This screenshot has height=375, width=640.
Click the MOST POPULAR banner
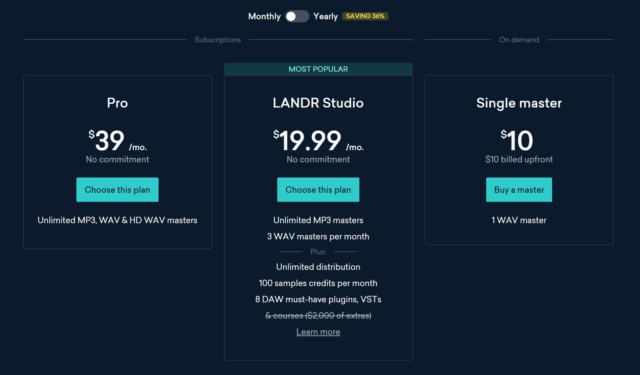[x=318, y=69]
